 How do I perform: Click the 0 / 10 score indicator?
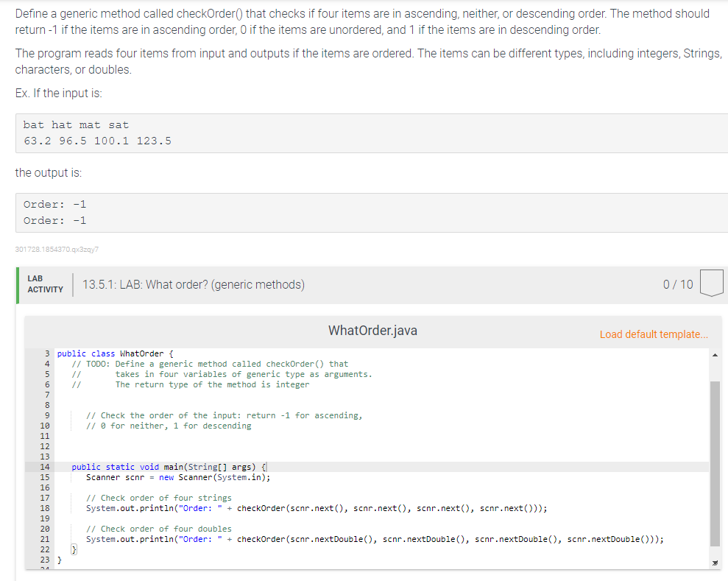[x=676, y=284]
